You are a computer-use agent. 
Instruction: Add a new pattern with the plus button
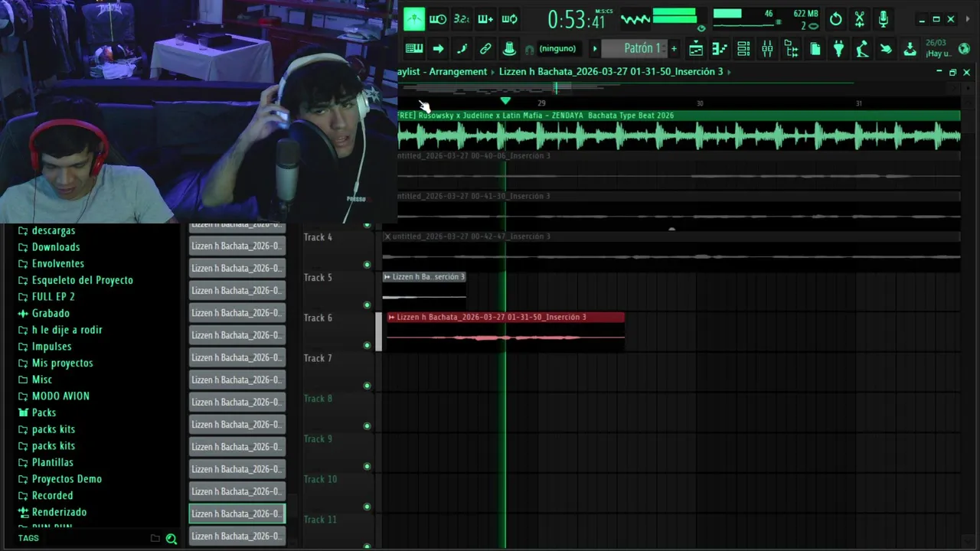pos(674,49)
